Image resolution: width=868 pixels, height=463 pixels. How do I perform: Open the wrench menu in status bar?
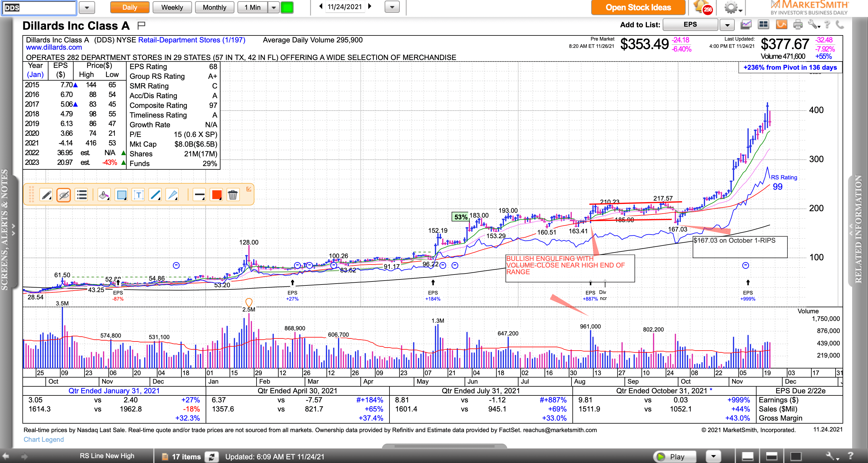pyautogui.click(x=832, y=457)
